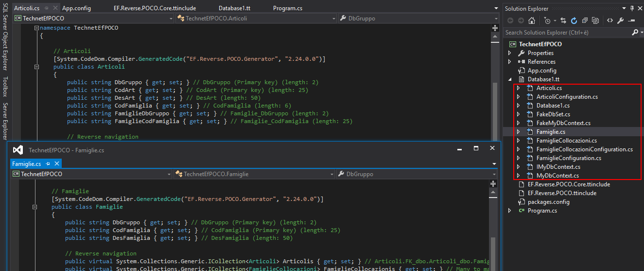Toggle the pin on Articoli.cs tab
644x271 pixels.
[x=46, y=8]
